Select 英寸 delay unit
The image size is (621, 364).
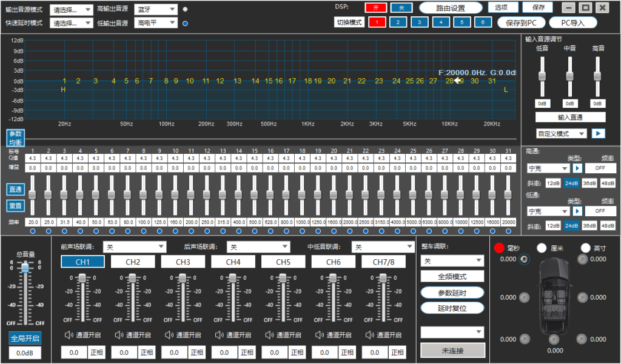pos(585,248)
